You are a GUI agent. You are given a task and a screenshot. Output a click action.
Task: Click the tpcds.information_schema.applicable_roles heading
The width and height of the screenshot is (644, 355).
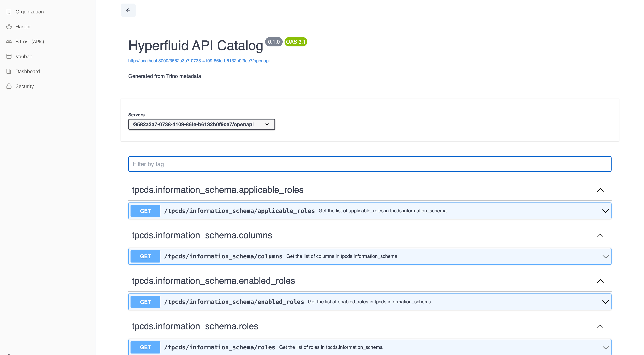[x=218, y=190]
